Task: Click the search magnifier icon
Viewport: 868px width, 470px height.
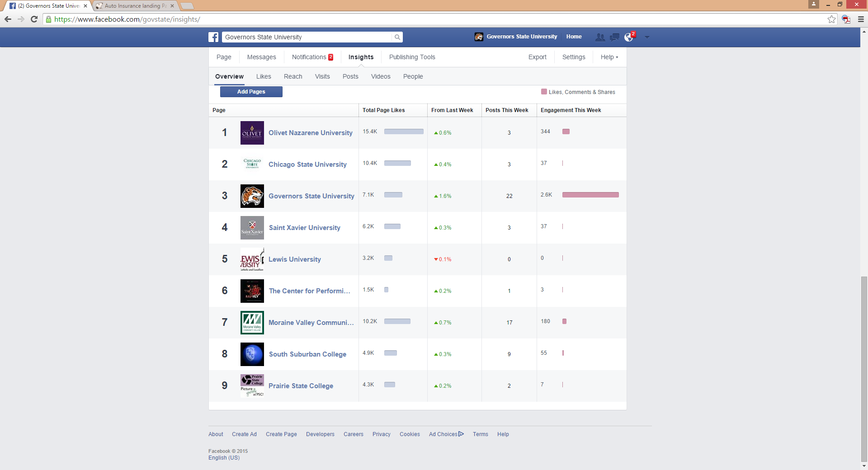Action: pos(397,37)
